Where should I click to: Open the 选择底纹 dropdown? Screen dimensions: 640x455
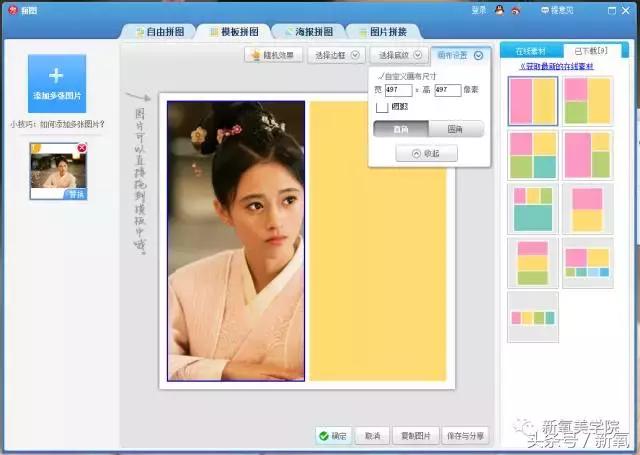click(x=399, y=55)
